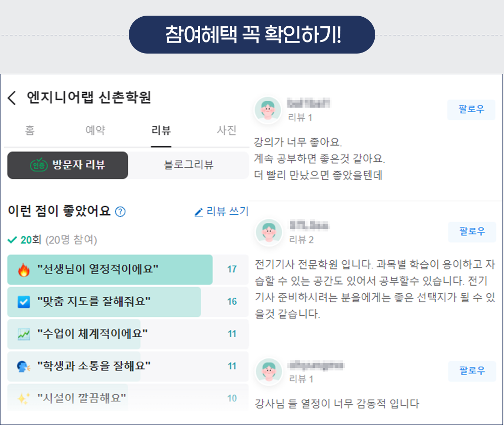Follow the first reviewer with 팔로우
The width and height of the screenshot is (504, 425).
[x=471, y=110]
